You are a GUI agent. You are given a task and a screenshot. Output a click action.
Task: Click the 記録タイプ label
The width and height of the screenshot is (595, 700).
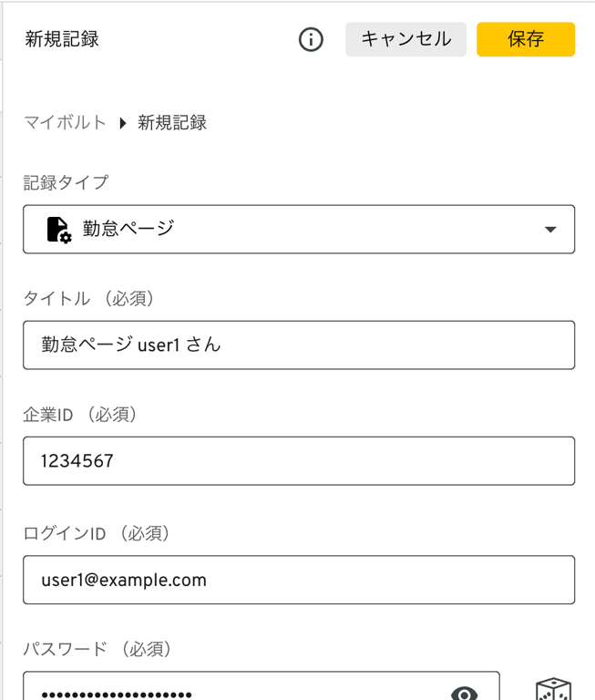pyautogui.click(x=66, y=182)
